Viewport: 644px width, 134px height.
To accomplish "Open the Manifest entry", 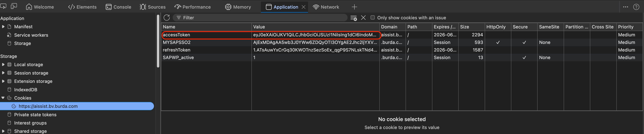I will pos(23,27).
